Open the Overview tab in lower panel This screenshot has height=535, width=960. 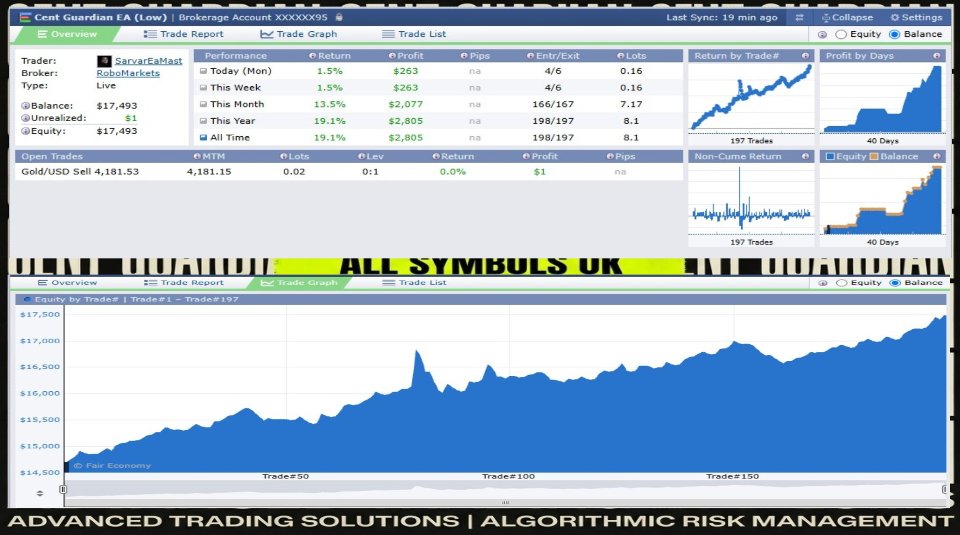[x=67, y=283]
